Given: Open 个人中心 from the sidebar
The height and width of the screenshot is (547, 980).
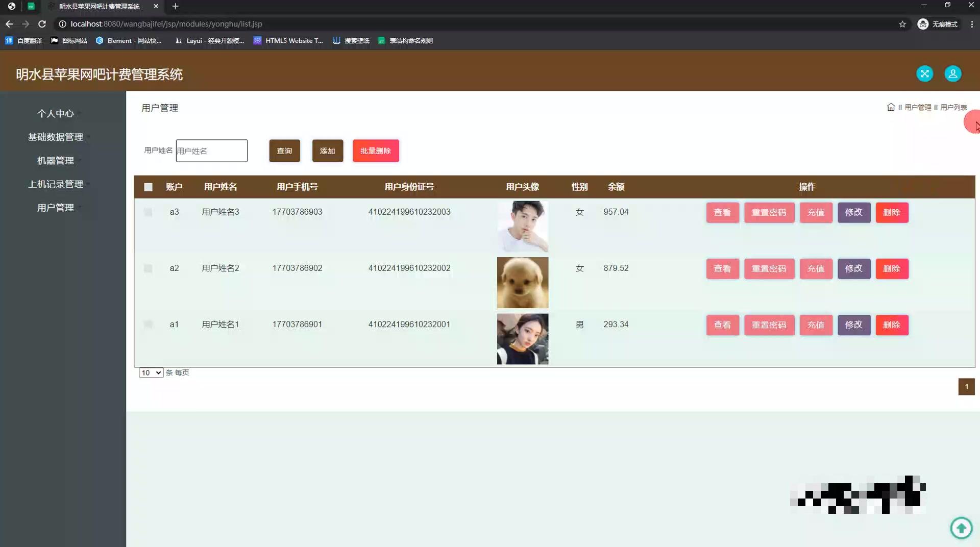Looking at the screenshot, I should tap(56, 113).
